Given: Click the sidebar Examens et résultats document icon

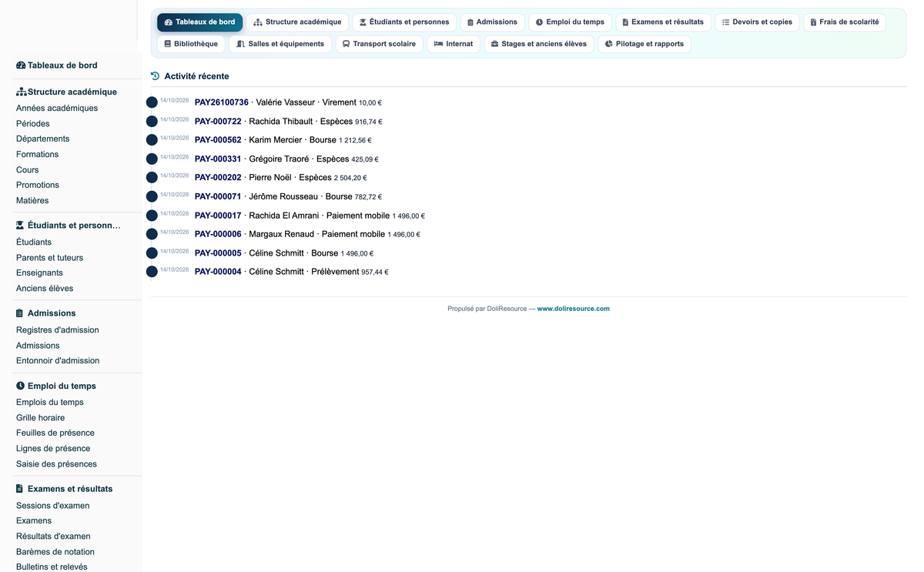Looking at the screenshot, I should coord(20,489).
